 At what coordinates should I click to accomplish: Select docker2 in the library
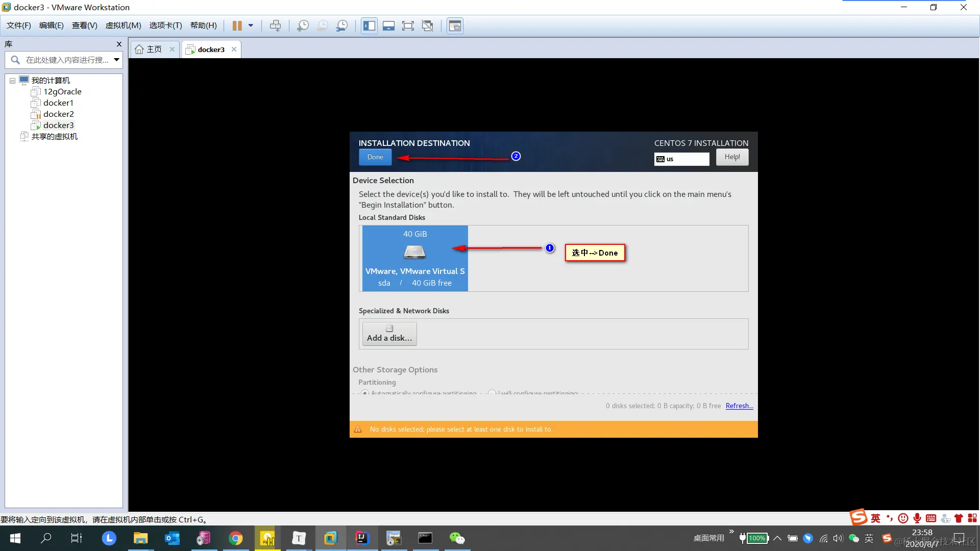point(58,114)
